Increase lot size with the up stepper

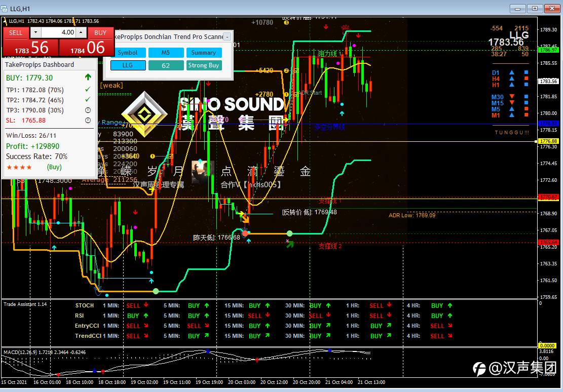82,32
